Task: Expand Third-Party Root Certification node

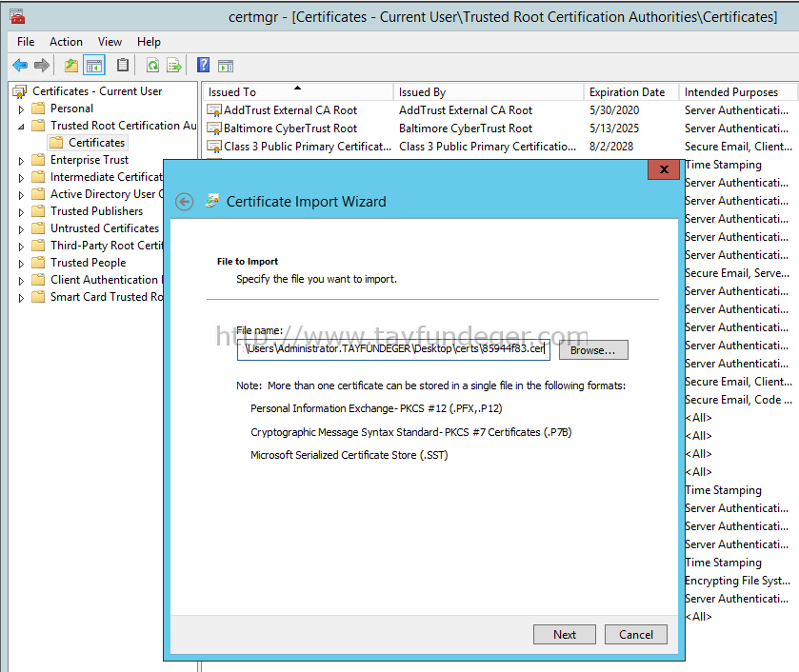Action: pos(21,247)
